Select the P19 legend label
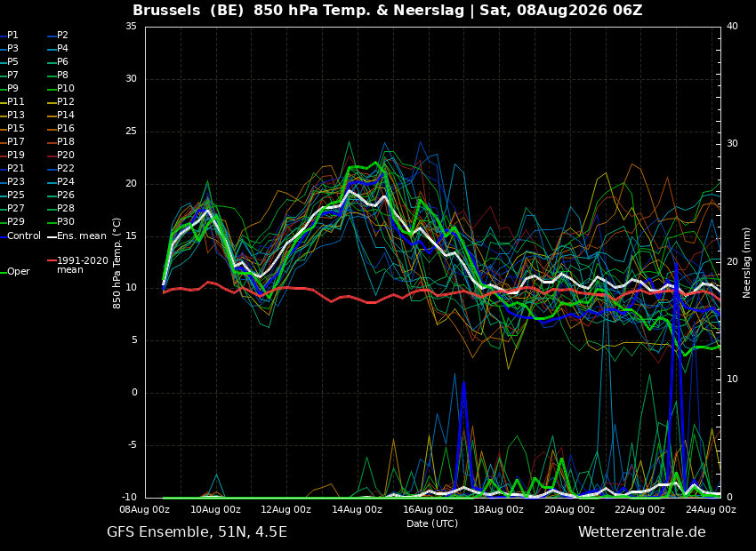 coord(15,156)
